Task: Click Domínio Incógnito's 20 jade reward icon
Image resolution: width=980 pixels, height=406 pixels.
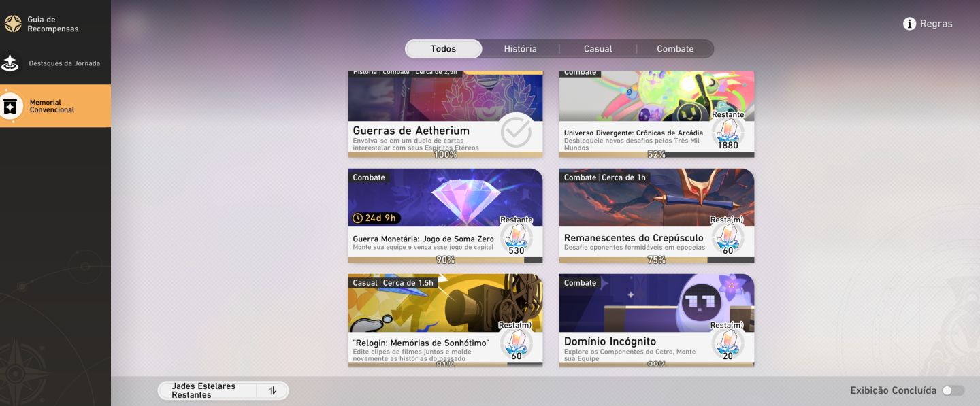Action: tap(728, 343)
